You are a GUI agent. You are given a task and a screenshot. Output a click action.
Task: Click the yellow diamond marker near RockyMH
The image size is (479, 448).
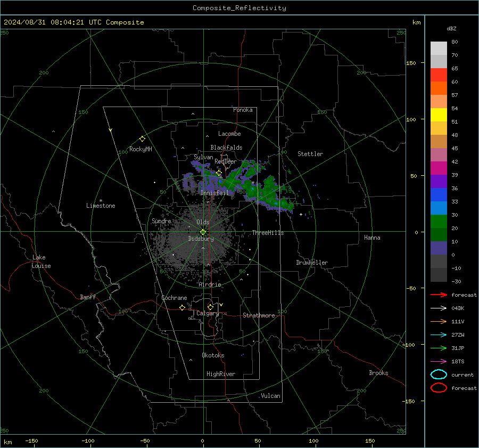pos(142,139)
